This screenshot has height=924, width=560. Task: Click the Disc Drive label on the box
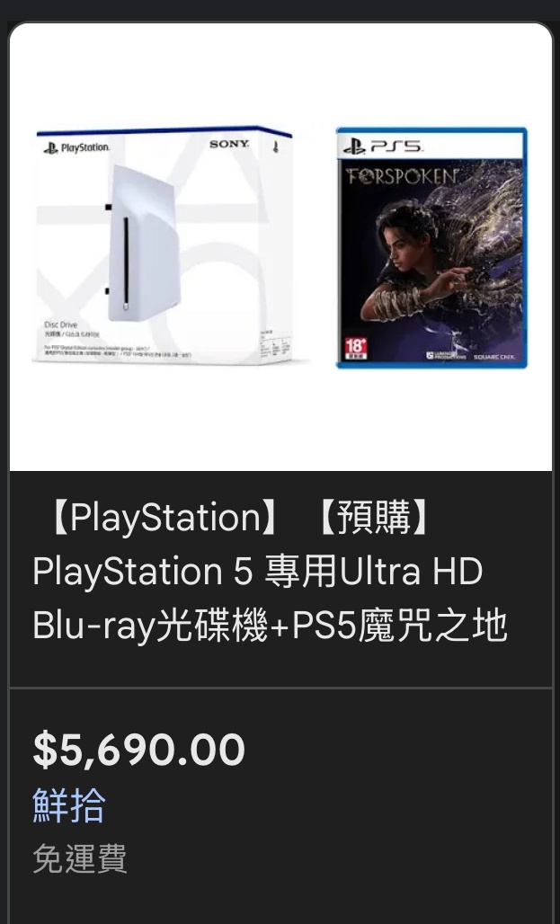click(60, 324)
